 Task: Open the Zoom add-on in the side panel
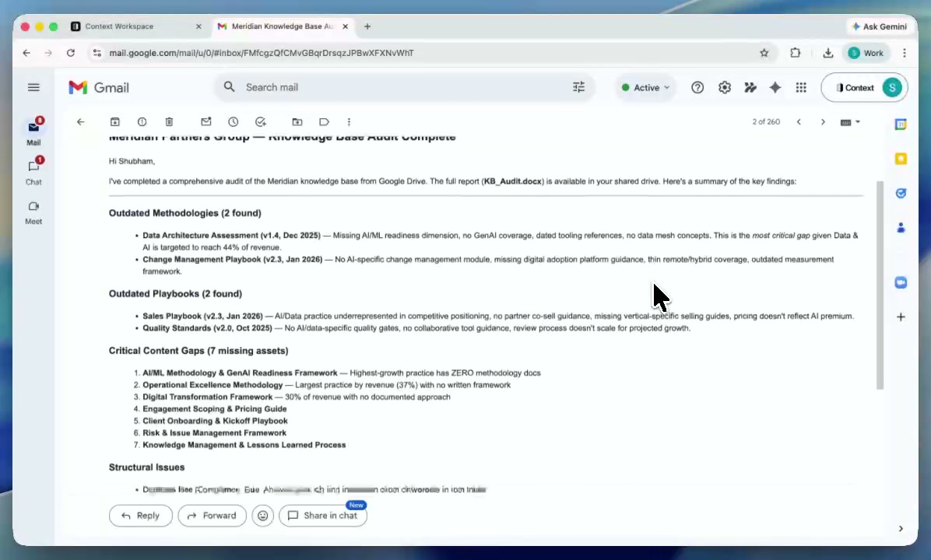(901, 282)
